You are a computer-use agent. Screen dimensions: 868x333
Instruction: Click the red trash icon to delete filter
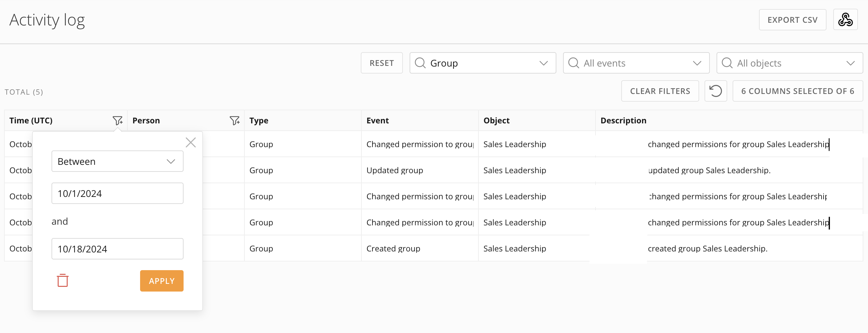63,281
